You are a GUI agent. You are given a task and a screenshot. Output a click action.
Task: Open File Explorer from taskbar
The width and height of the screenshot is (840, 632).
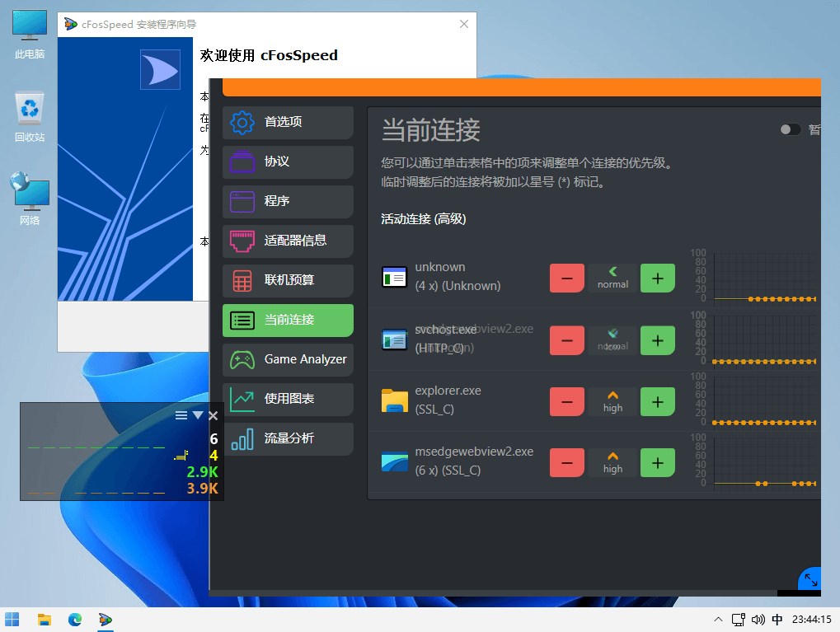(x=44, y=620)
